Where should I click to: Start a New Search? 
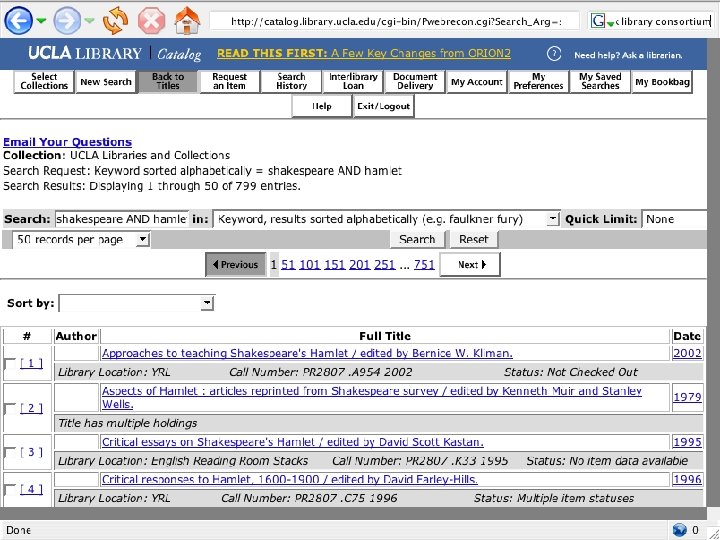point(106,82)
